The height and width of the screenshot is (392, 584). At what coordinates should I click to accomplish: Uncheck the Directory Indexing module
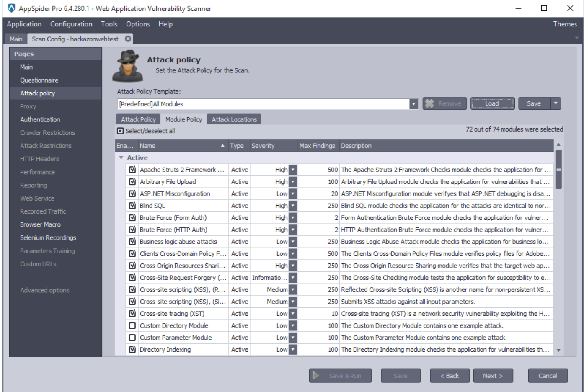click(132, 349)
